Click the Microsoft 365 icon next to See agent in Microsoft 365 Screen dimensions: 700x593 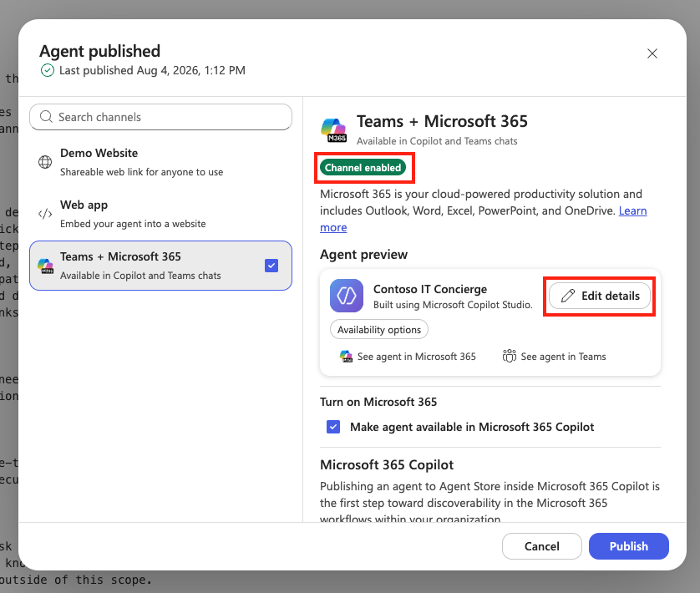pyautogui.click(x=346, y=357)
